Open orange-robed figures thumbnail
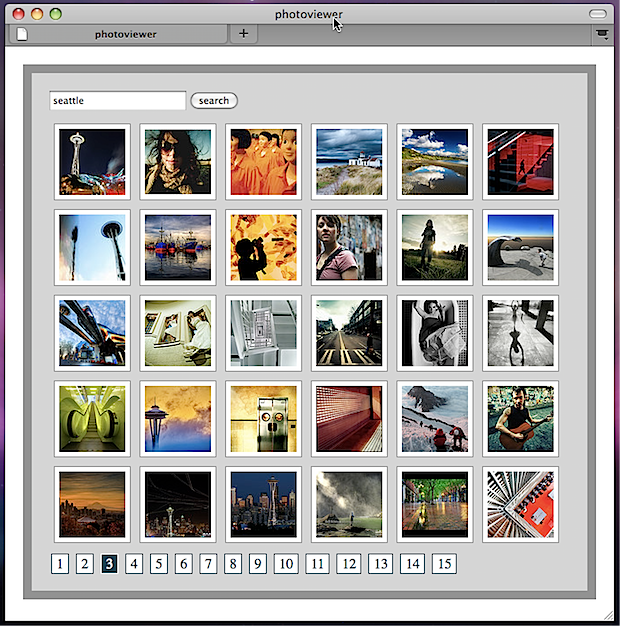Viewport: 620px width, 626px height. (263, 162)
